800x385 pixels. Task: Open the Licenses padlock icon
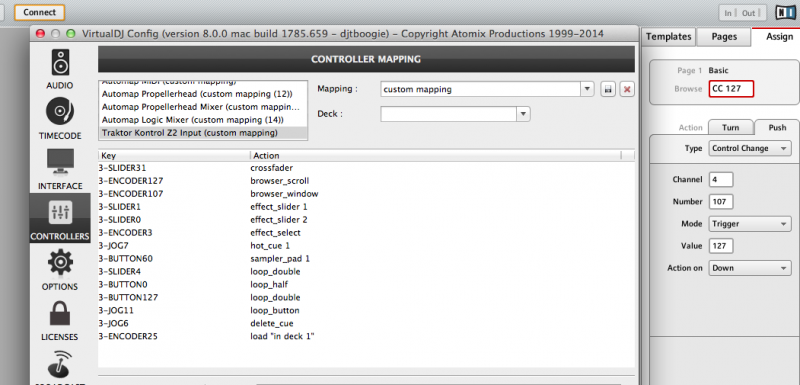60,313
